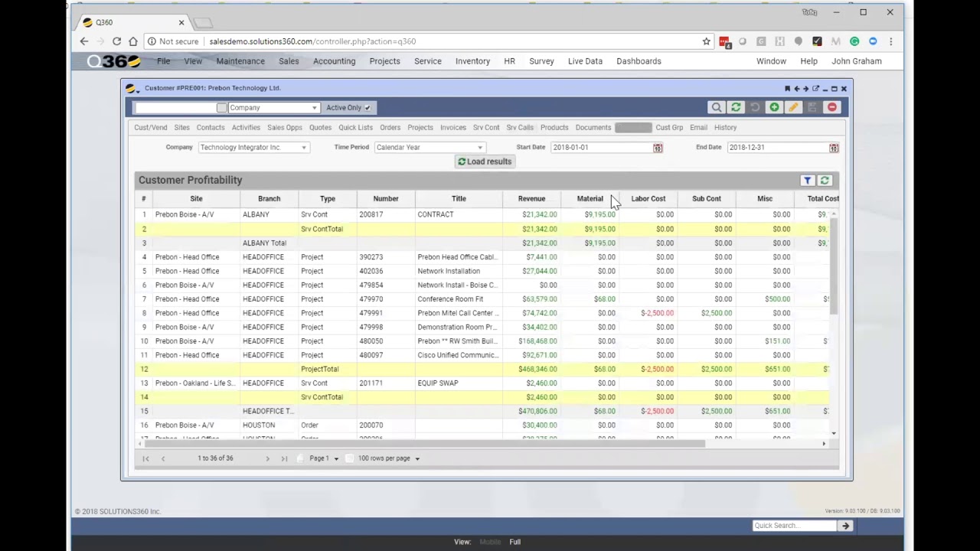This screenshot has height=551, width=980.
Task: Switch to the History tab
Action: [725, 128]
